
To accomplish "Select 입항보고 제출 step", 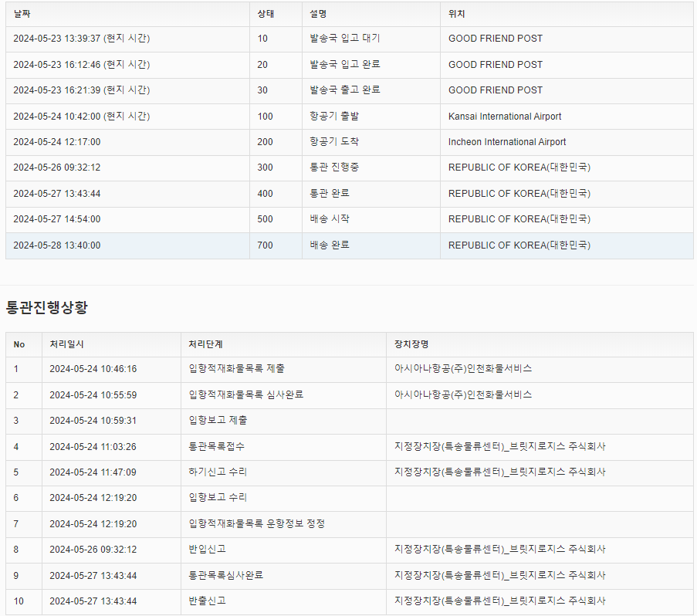I will click(x=218, y=420).
